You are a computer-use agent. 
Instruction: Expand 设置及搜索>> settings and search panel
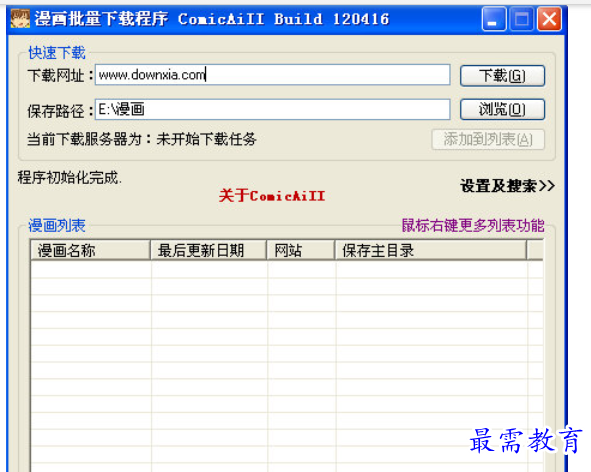pyautogui.click(x=507, y=186)
